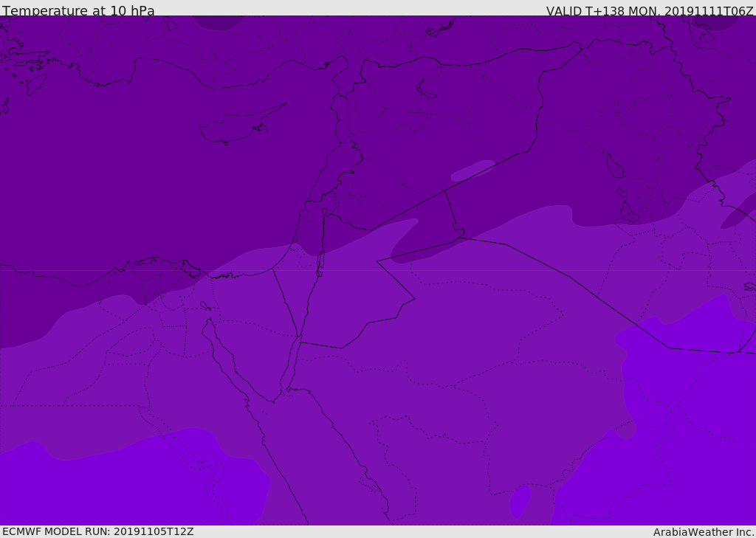This screenshot has height=538, width=756.
Task: Click the 'ECMWF MODEL RUN: 20191105T12Z' text
Action: [98, 531]
